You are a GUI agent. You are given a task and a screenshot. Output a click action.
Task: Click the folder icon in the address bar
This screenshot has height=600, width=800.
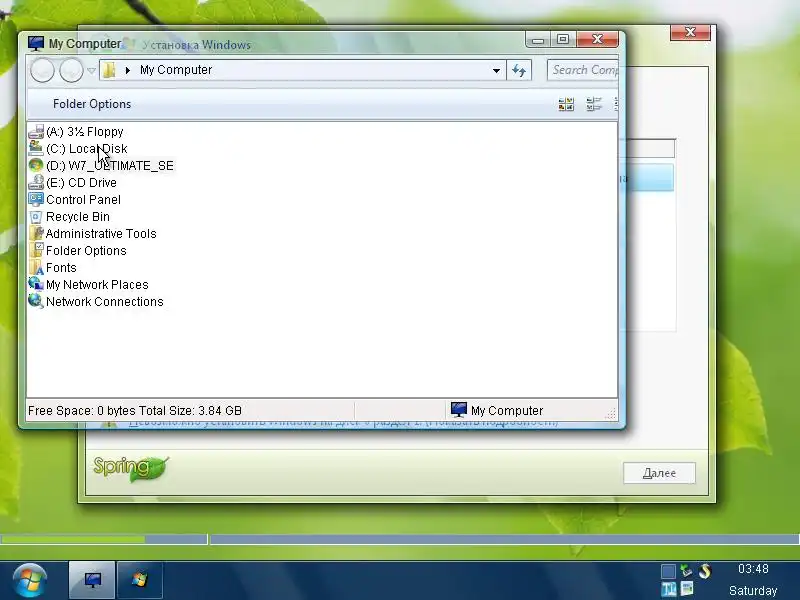109,70
